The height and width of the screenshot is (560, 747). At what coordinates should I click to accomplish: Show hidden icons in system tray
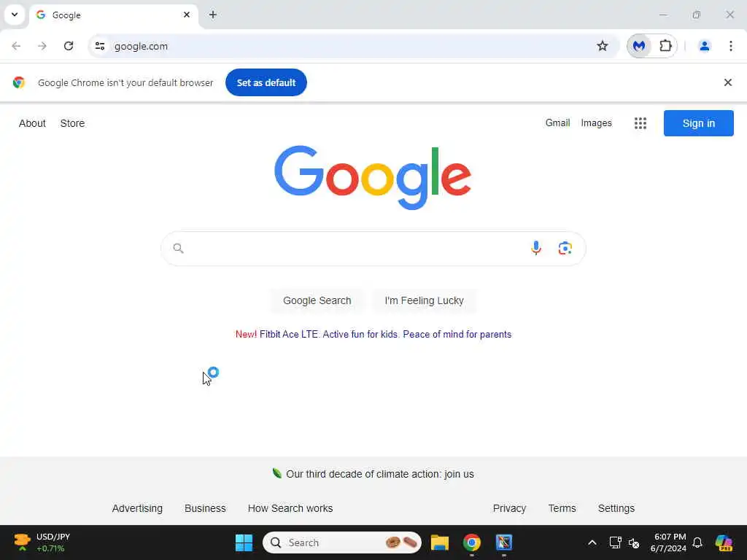click(592, 542)
